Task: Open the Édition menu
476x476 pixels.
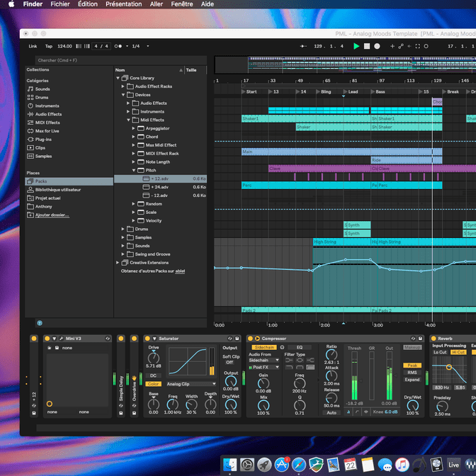Action: tap(88, 4)
